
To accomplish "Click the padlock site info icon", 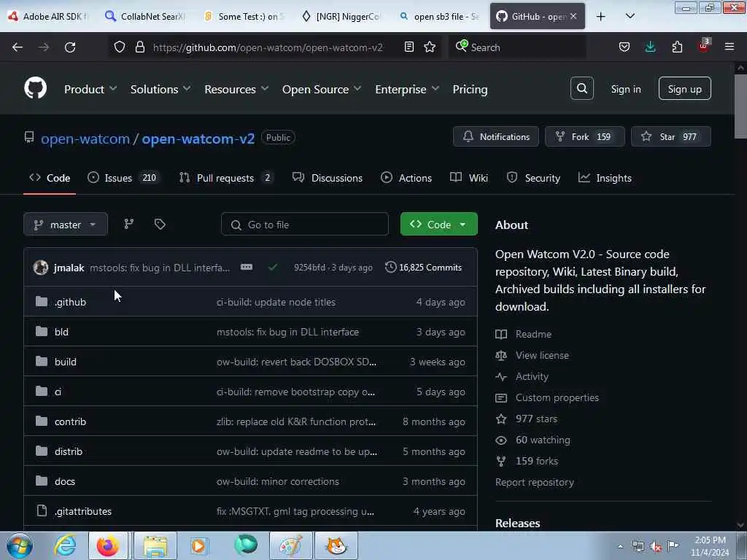I will pyautogui.click(x=139, y=47).
